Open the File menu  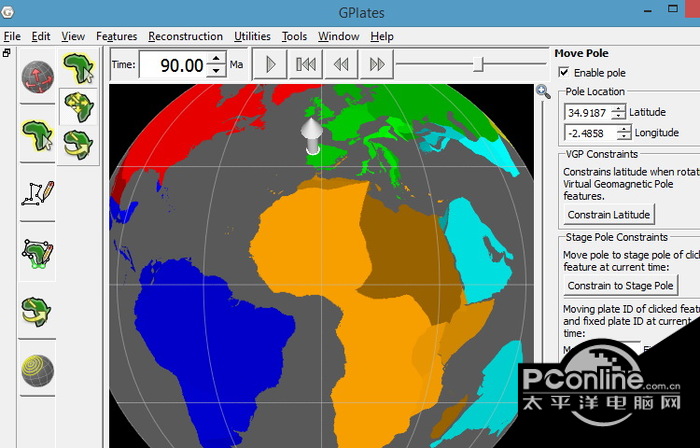12,36
